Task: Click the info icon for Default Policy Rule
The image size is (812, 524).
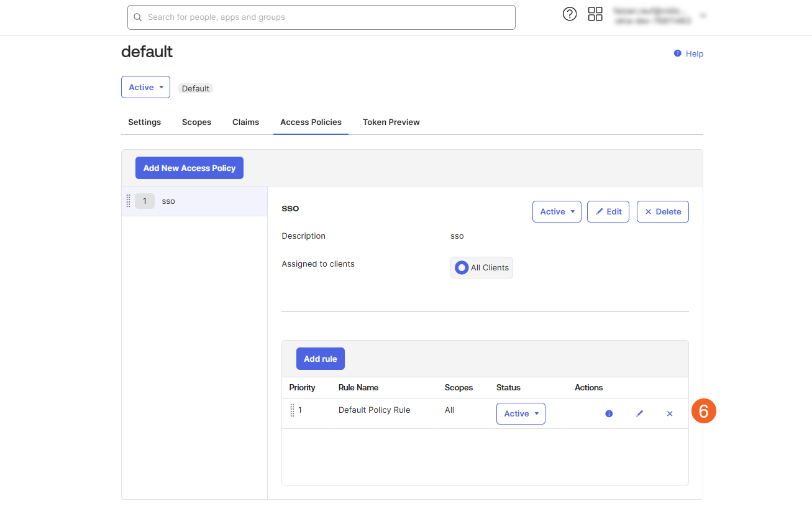Action: click(x=609, y=413)
